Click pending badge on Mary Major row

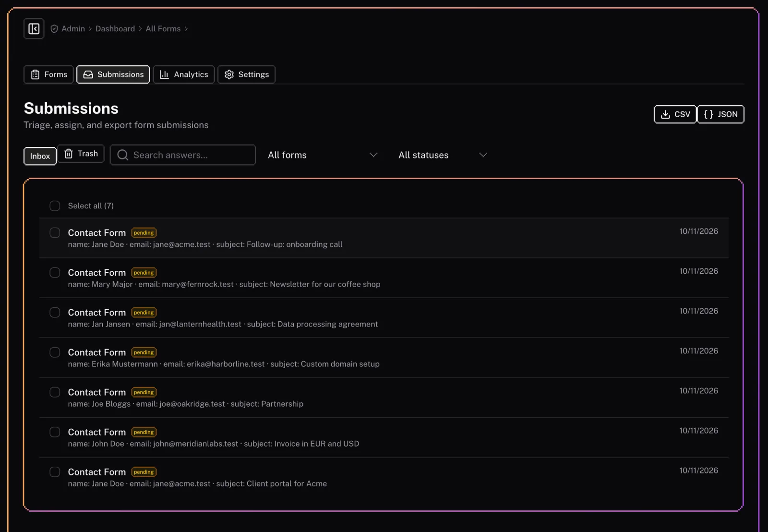[144, 273]
